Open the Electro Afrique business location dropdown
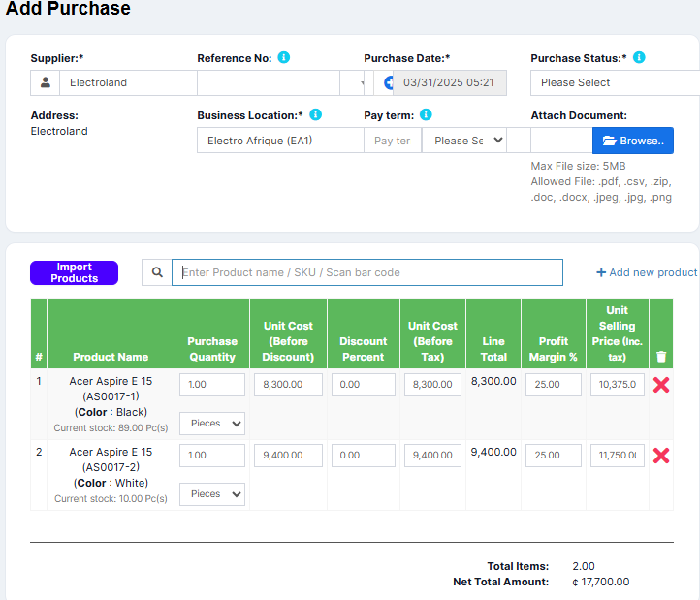This screenshot has width=700, height=600. point(280,141)
